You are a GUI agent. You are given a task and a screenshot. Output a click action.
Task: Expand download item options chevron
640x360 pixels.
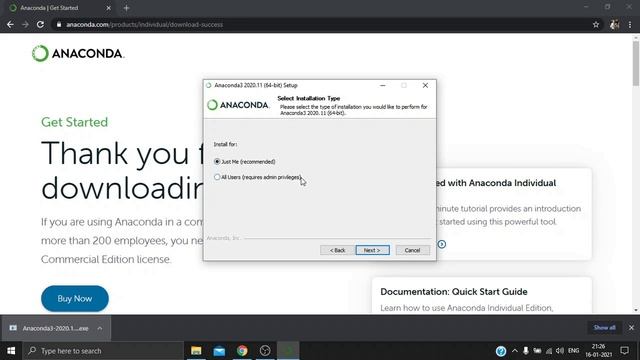click(x=100, y=328)
